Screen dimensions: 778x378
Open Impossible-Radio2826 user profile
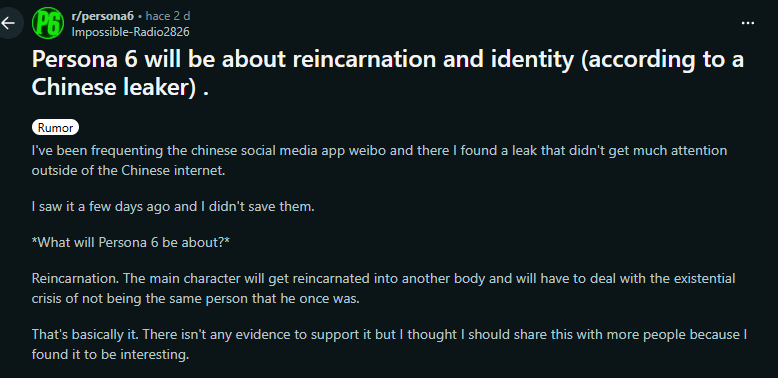pyautogui.click(x=130, y=32)
